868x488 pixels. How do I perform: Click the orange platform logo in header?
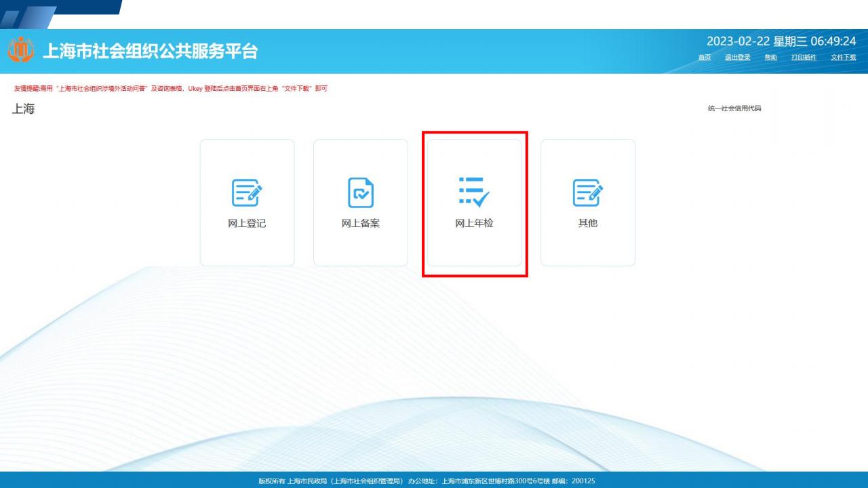pos(20,51)
